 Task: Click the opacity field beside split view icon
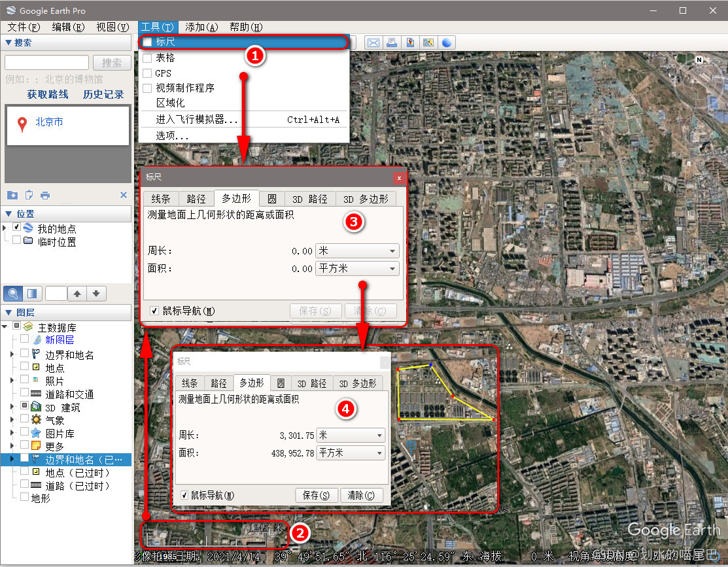coord(56,294)
